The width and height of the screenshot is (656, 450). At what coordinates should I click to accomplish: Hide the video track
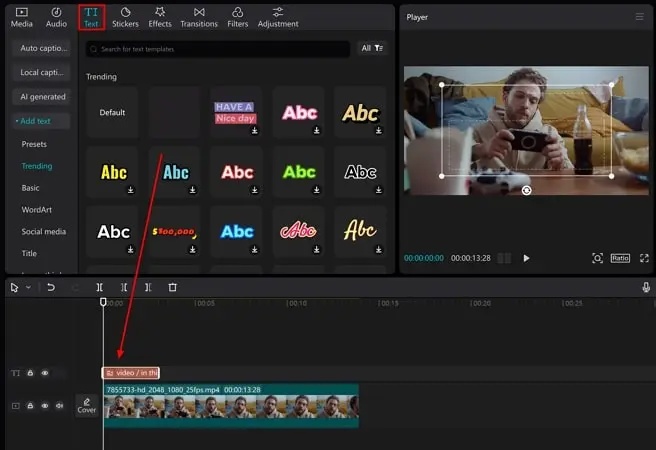point(45,406)
